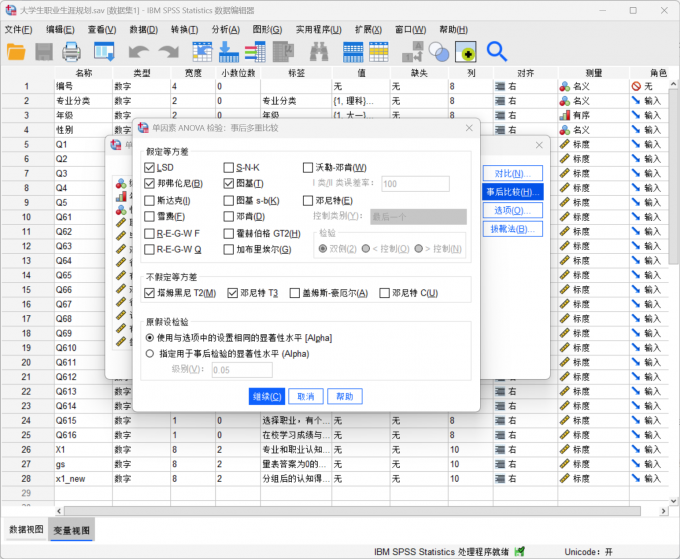Switch to the 数据视图 tab
The image size is (680, 559).
tap(26, 529)
